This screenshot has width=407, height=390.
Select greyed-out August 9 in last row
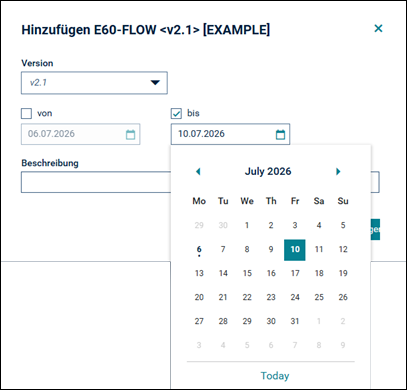click(x=343, y=345)
